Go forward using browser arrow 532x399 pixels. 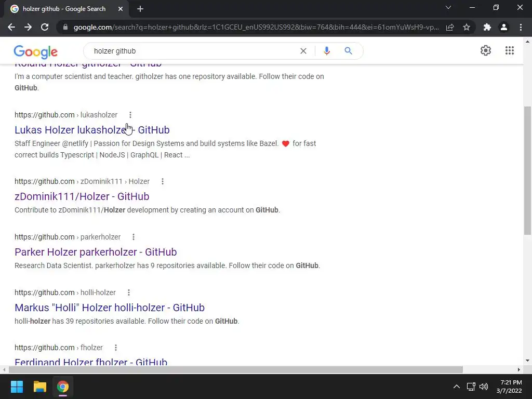(x=28, y=27)
